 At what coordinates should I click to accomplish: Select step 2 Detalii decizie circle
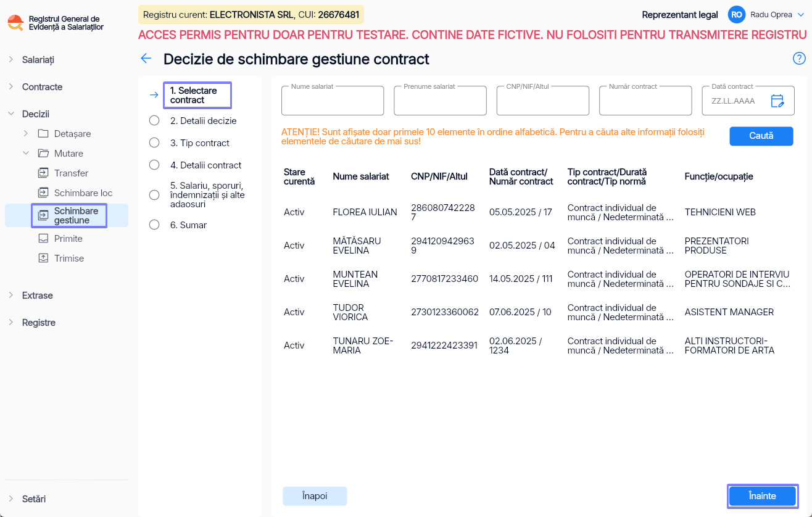(x=154, y=120)
